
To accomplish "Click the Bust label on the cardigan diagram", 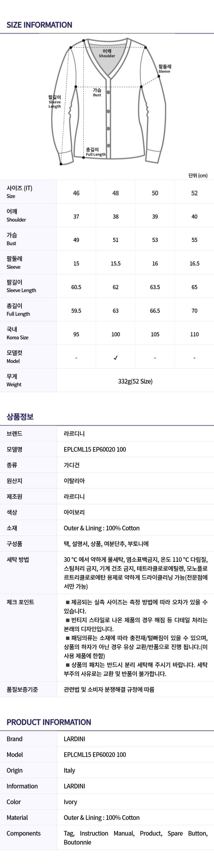I will [x=97, y=92].
